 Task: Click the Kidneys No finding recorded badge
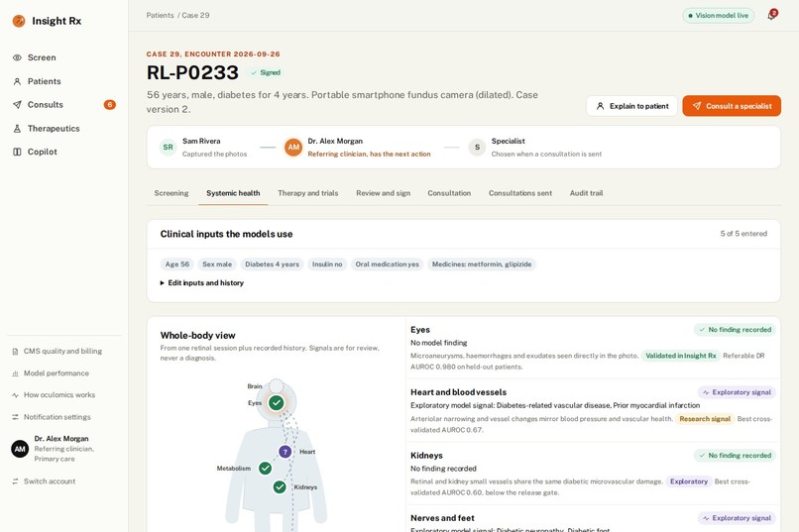pos(735,456)
